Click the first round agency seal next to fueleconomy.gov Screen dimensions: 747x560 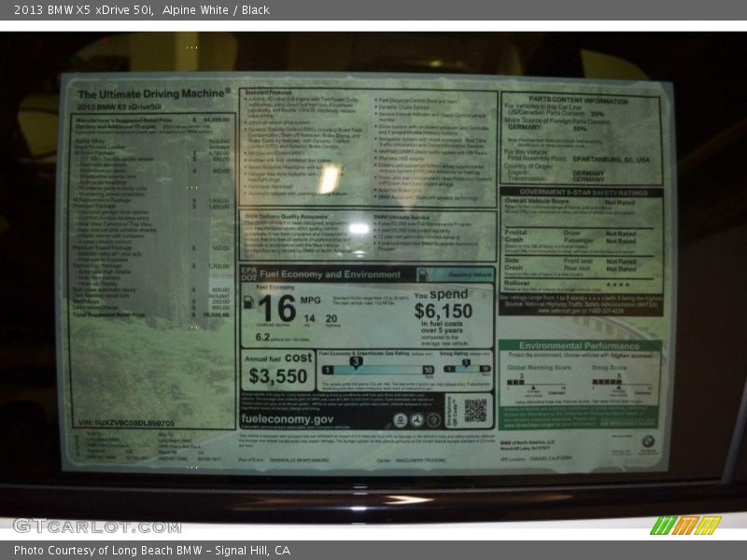tap(400, 421)
